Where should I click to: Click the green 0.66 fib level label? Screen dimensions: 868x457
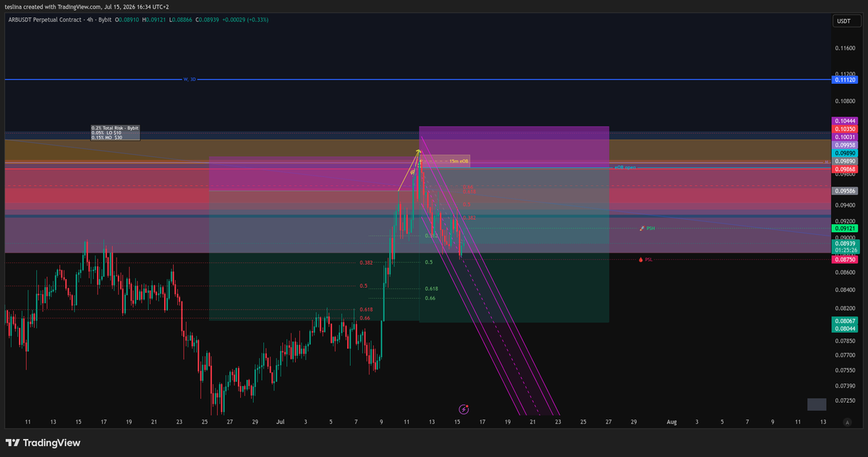pos(430,298)
